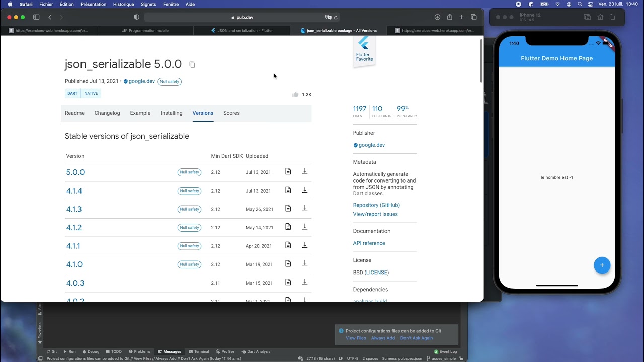Screen dimensions: 644x362
Task: Tap the plus floating button in the simulator
Action: click(602, 265)
